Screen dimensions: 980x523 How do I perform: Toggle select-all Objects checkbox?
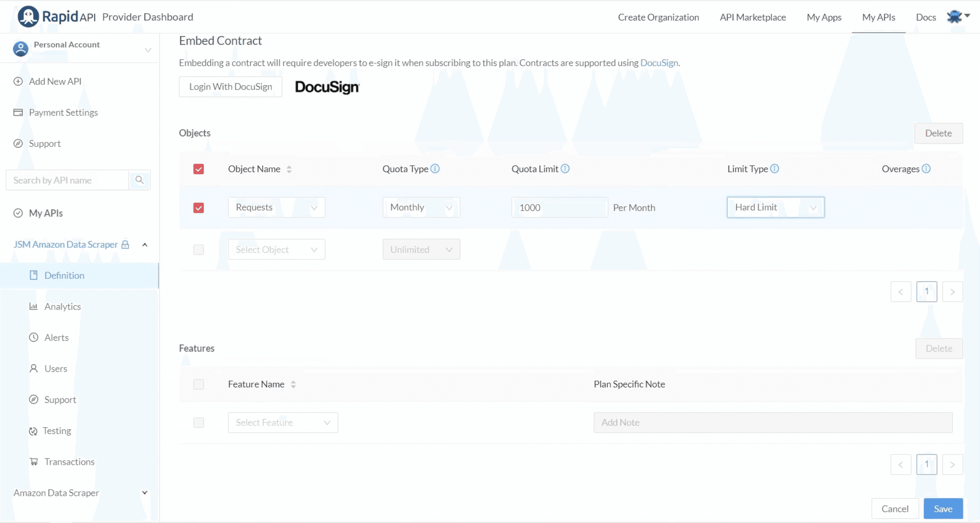click(x=199, y=169)
